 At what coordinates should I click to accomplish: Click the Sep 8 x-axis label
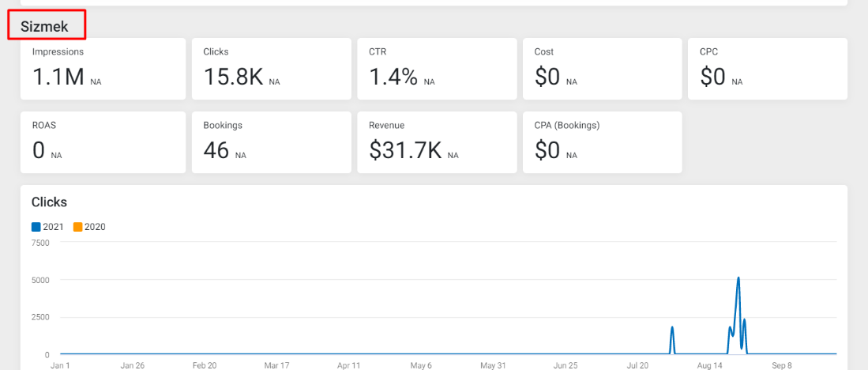point(782,365)
